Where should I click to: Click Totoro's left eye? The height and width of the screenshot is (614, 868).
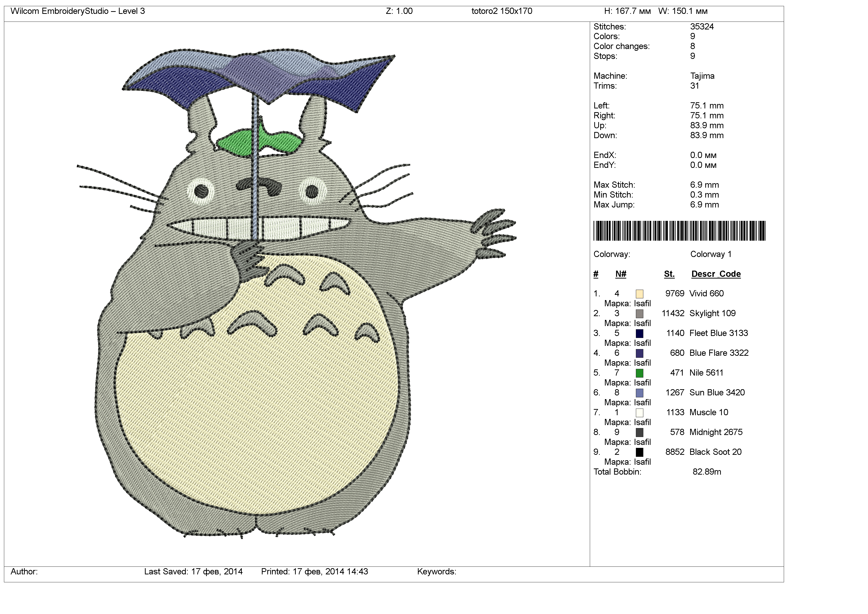pos(200,191)
